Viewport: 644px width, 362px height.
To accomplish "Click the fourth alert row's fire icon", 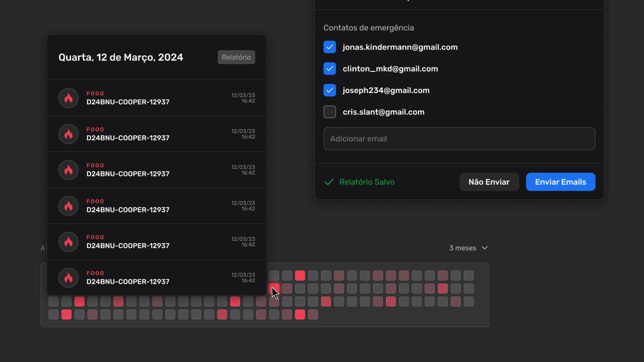I will tap(69, 206).
